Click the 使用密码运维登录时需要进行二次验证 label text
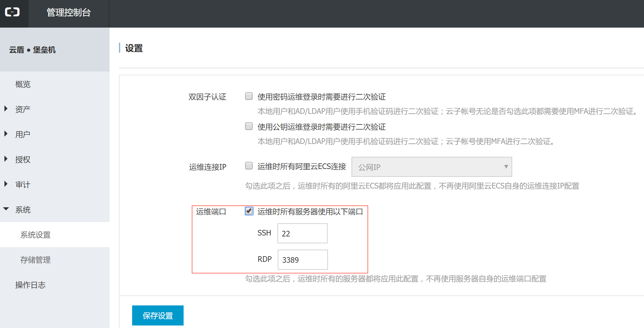This screenshot has height=328, width=644. point(322,97)
